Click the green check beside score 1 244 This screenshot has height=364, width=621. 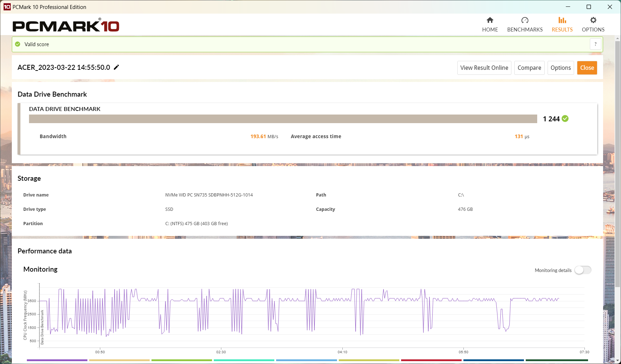pyautogui.click(x=565, y=119)
